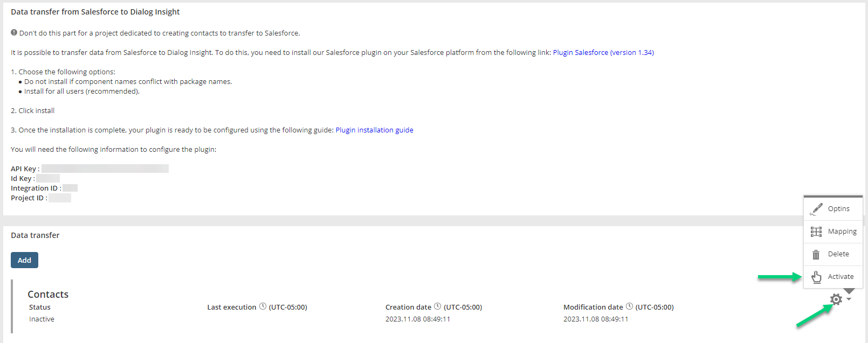
Task: Click the Inactive status value
Action: (42, 319)
